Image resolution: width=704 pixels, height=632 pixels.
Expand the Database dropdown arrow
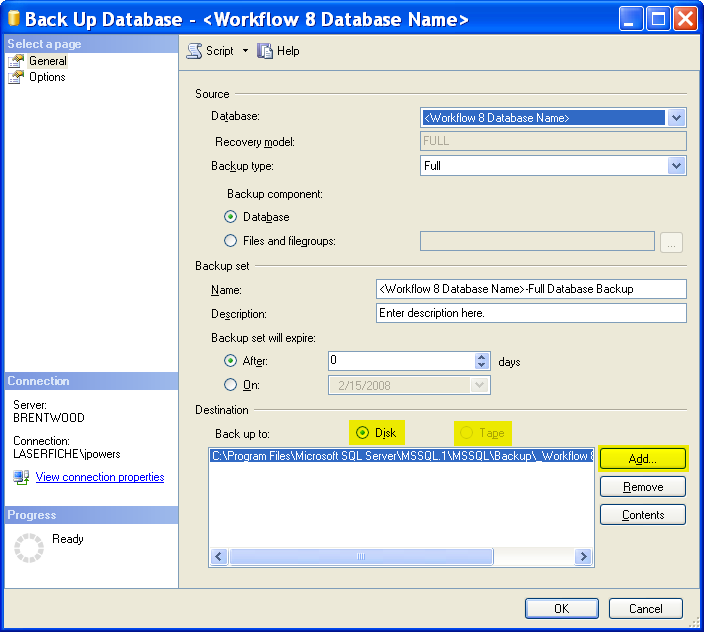coord(676,118)
